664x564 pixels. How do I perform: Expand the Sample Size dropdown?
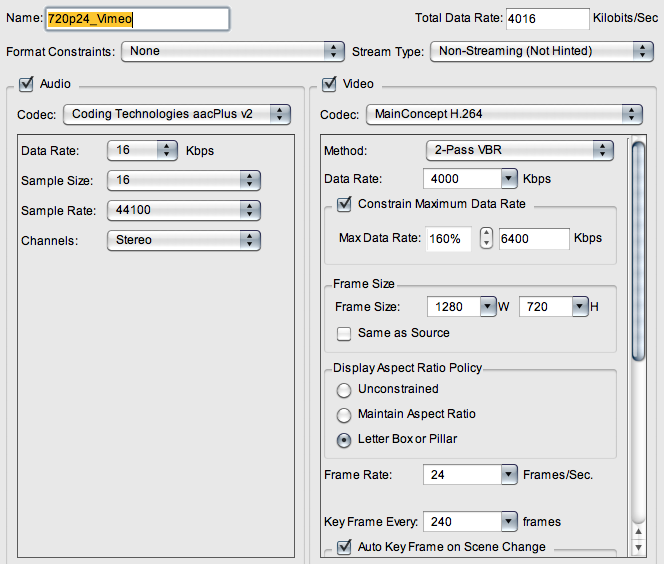[x=184, y=181]
